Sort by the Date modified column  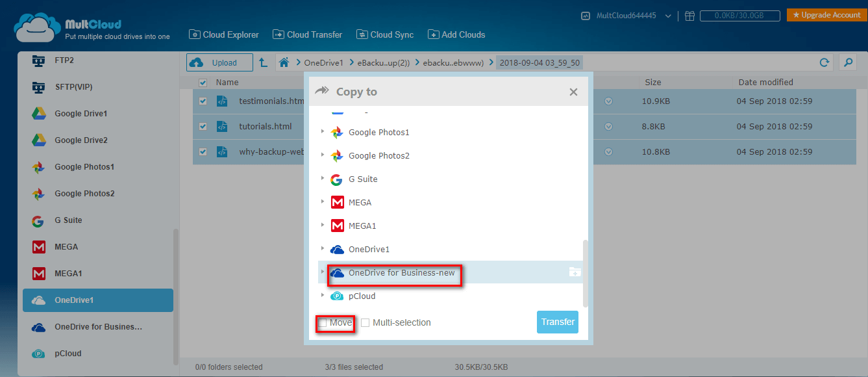(765, 83)
